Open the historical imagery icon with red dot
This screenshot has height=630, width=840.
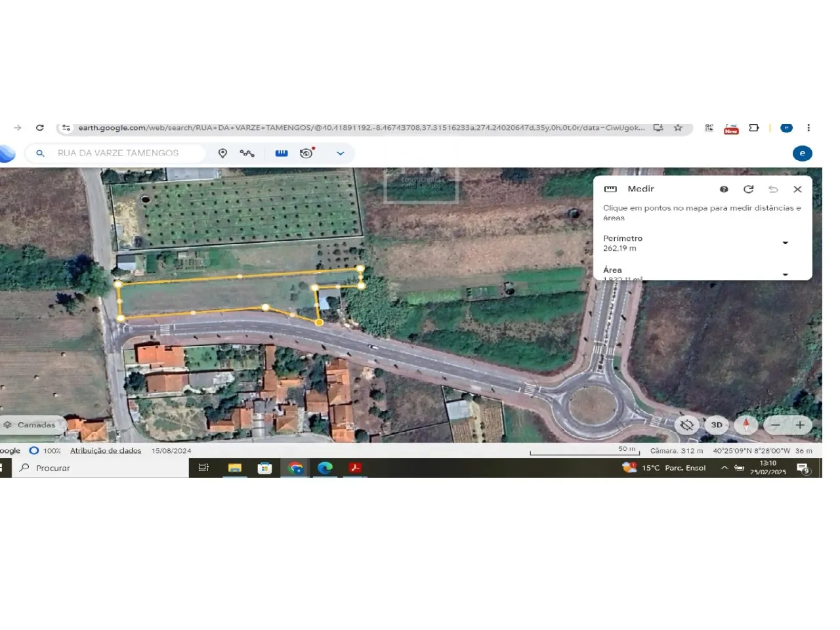click(306, 153)
